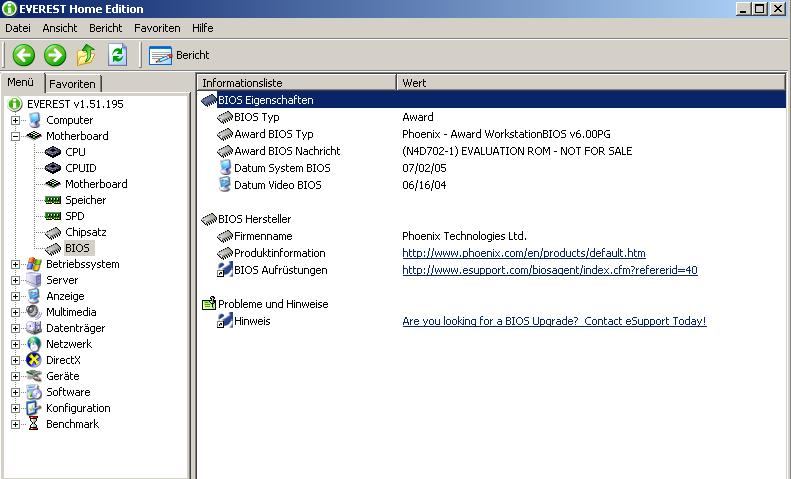
Task: Open the CPU page icon
Action: (52, 152)
